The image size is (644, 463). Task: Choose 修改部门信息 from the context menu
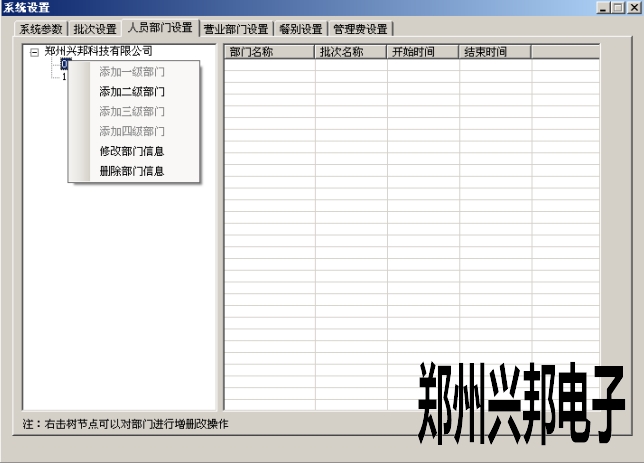pyautogui.click(x=132, y=151)
